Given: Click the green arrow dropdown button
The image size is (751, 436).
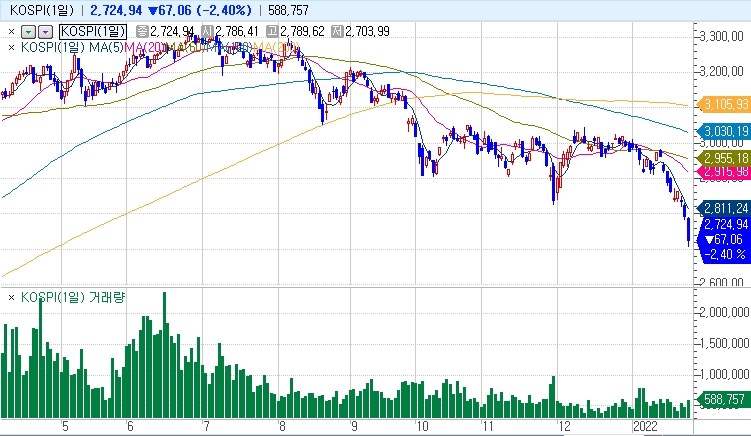Looking at the screenshot, I should tap(29, 32).
